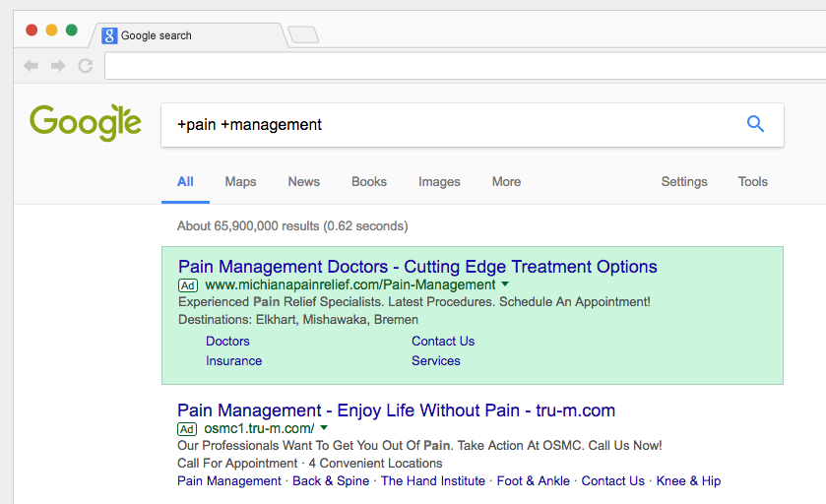
Task: Click Call For Appointment · 4 Convenient Locations
Action: [x=310, y=464]
